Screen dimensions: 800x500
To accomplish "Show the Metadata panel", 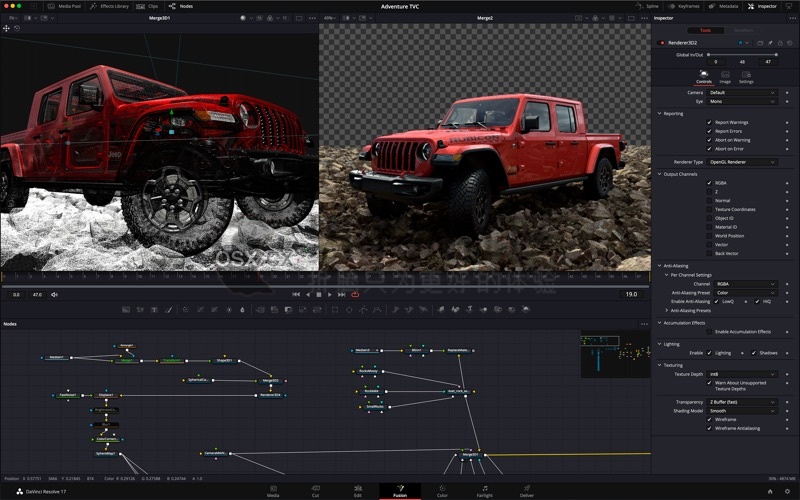I will (x=723, y=6).
